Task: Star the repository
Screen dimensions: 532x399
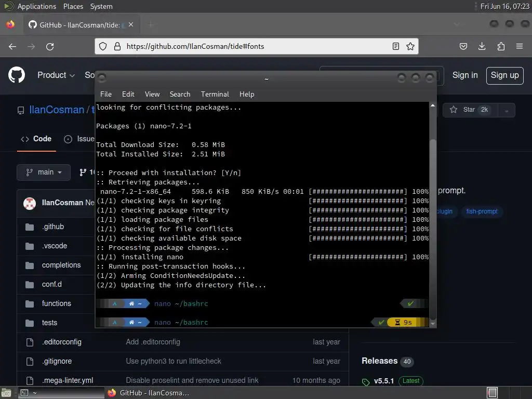Action: click(x=470, y=110)
